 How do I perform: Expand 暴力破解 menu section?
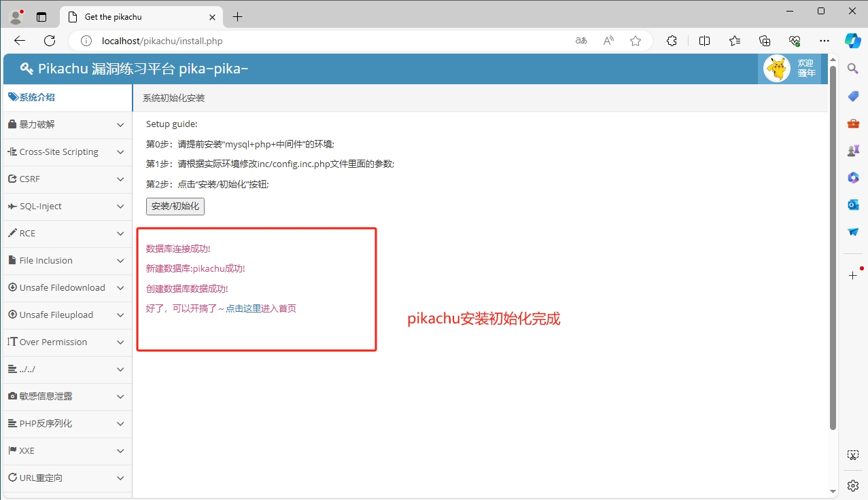68,125
